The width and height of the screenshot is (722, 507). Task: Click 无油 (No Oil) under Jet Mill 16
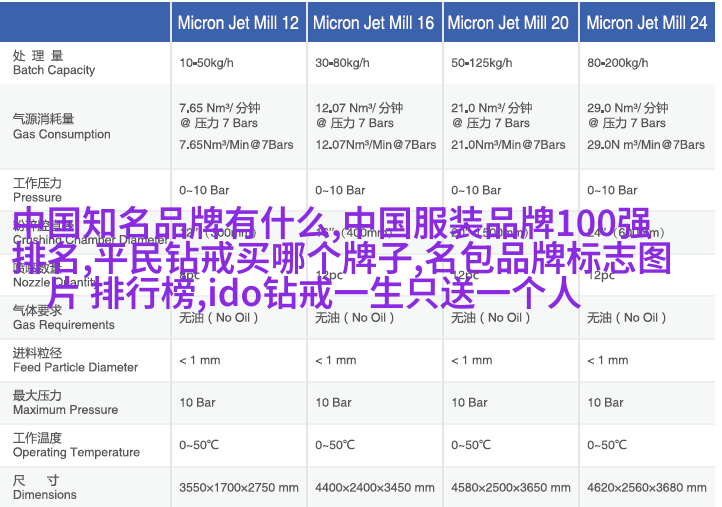coord(355,318)
